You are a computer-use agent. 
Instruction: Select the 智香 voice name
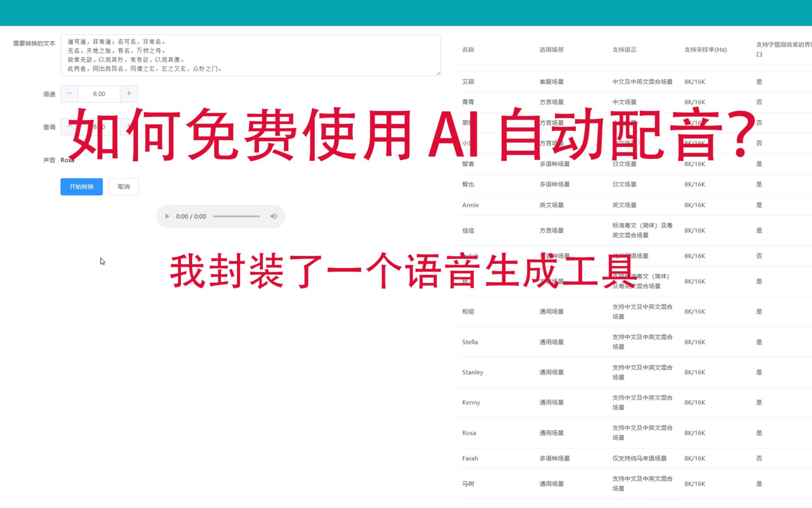(468, 164)
